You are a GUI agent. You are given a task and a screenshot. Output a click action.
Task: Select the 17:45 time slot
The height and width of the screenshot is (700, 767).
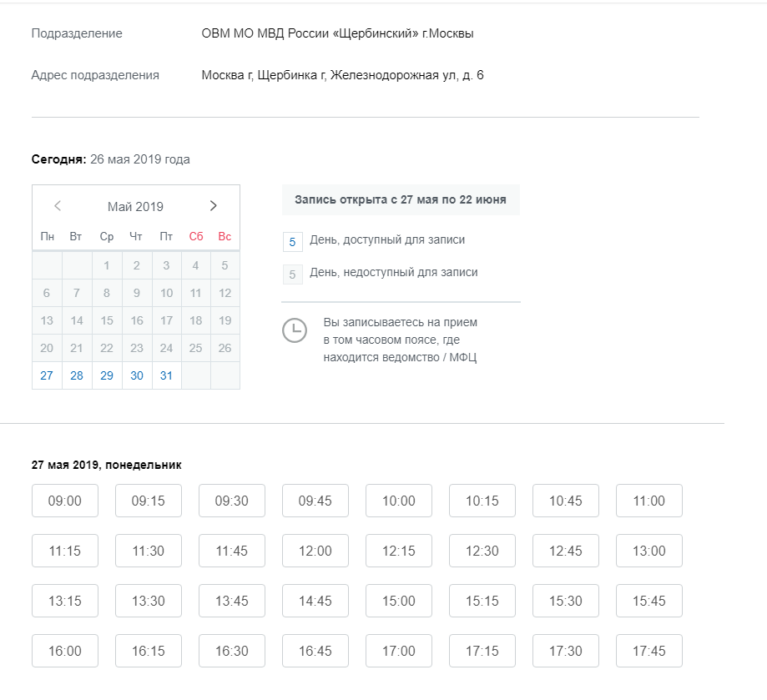(649, 651)
